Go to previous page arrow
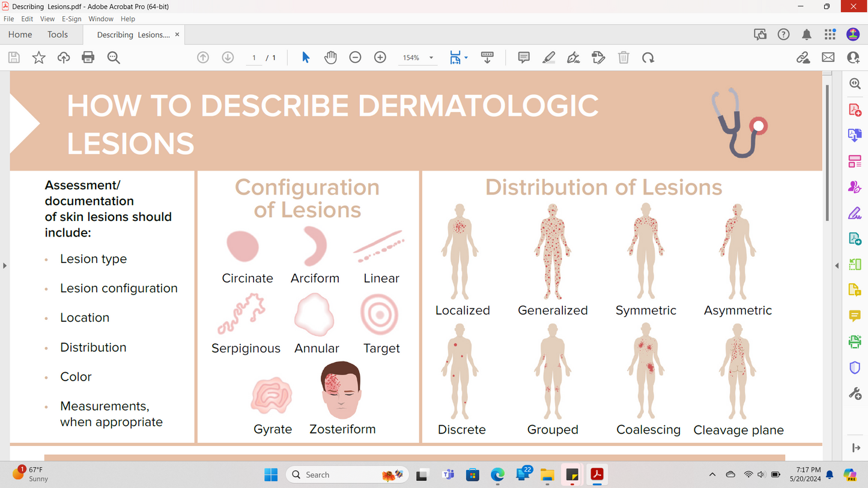Screen dimensions: 868x488 pos(203,58)
